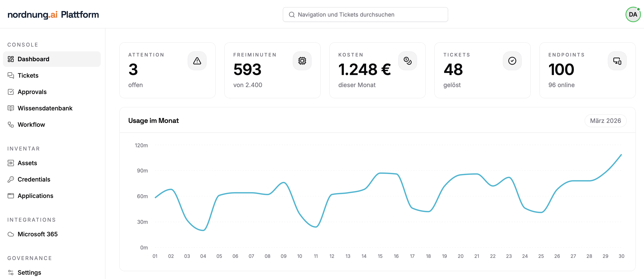Click the Tickets card showing 48 gelöst

(482, 70)
